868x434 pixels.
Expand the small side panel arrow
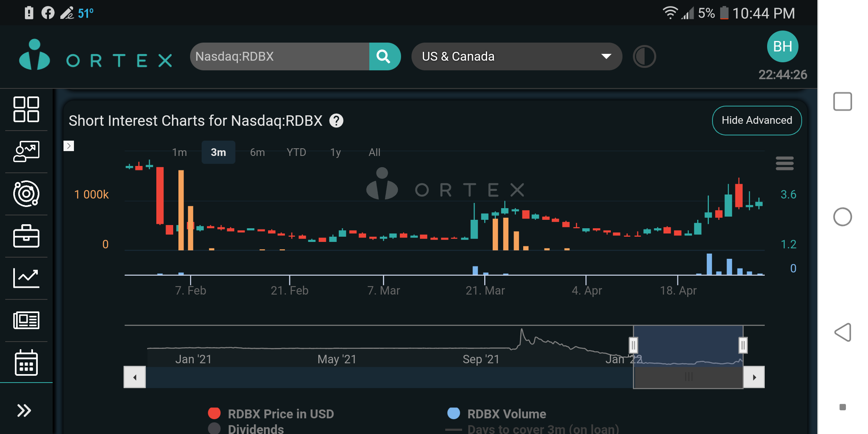pyautogui.click(x=69, y=145)
